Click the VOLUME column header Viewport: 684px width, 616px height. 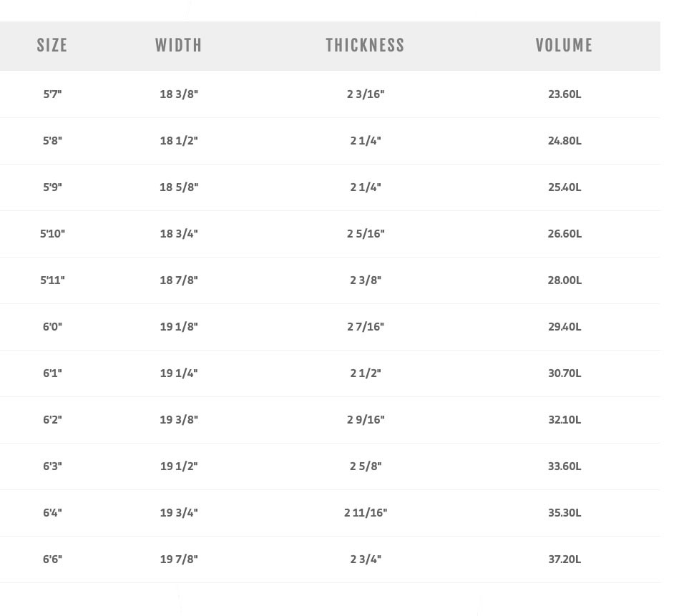coord(565,45)
